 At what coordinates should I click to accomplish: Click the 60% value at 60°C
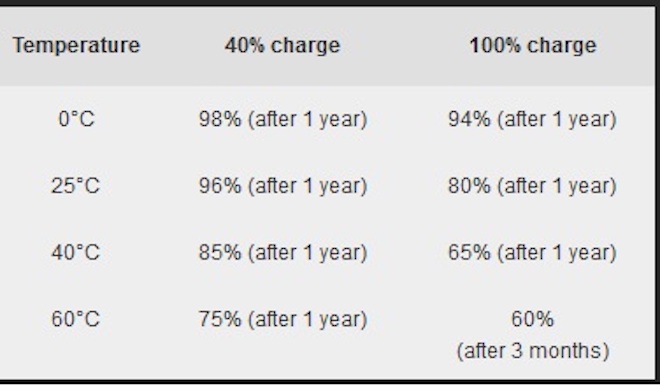pos(532,319)
